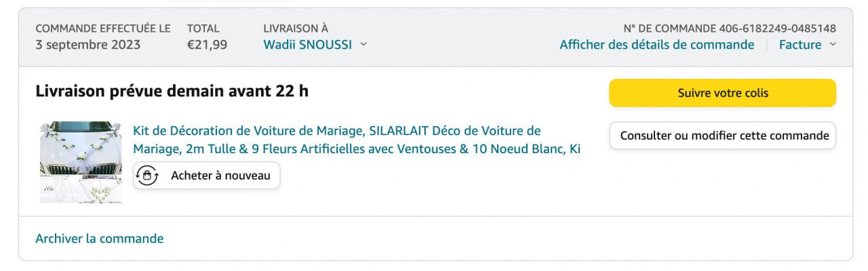The image size is (868, 271).
Task: Click the order number 406-6182249-0485148
Action: coord(777,28)
